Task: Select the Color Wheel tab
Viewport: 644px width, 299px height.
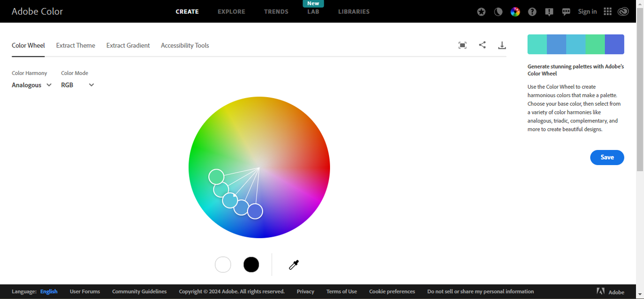Action: coord(28,45)
